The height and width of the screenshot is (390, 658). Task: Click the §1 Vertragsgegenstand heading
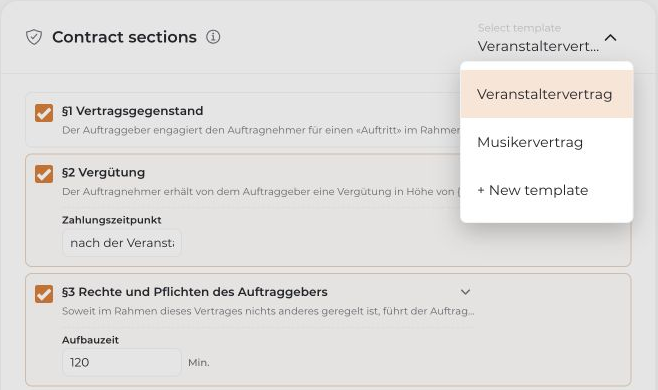pos(133,111)
